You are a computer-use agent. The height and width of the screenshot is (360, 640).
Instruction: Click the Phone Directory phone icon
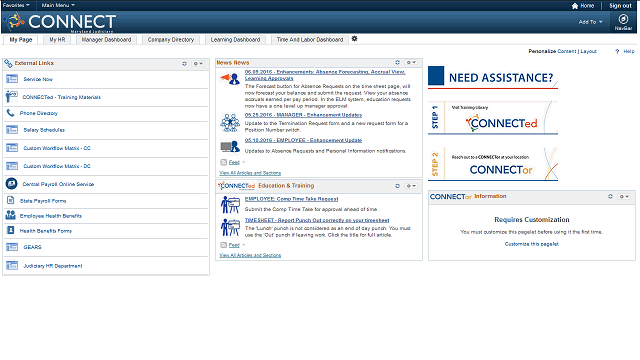pos(10,113)
